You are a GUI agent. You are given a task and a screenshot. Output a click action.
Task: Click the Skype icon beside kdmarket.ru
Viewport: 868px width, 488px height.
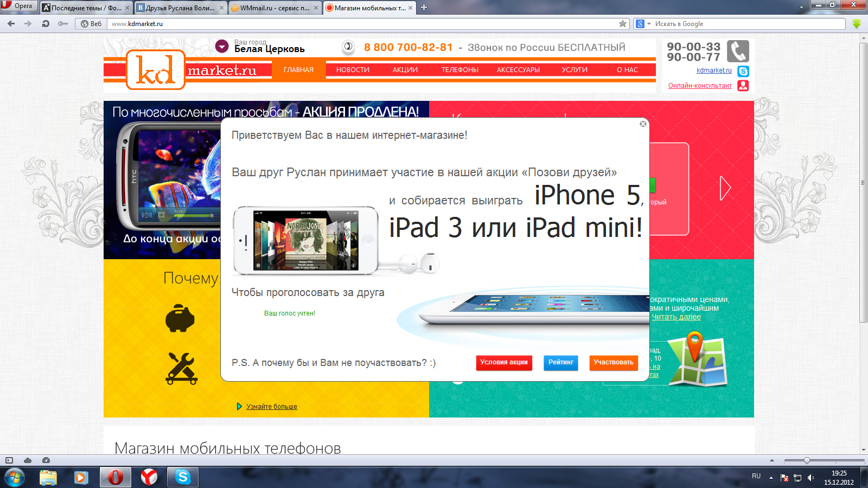(743, 71)
